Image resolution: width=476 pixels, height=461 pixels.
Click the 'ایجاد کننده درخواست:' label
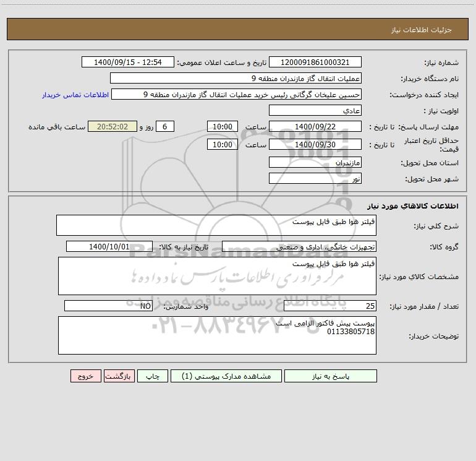pyautogui.click(x=424, y=95)
